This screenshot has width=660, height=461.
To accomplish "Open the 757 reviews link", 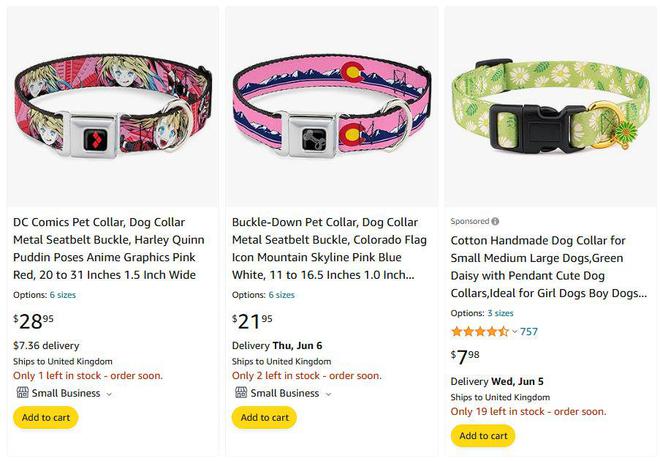I will click(529, 332).
